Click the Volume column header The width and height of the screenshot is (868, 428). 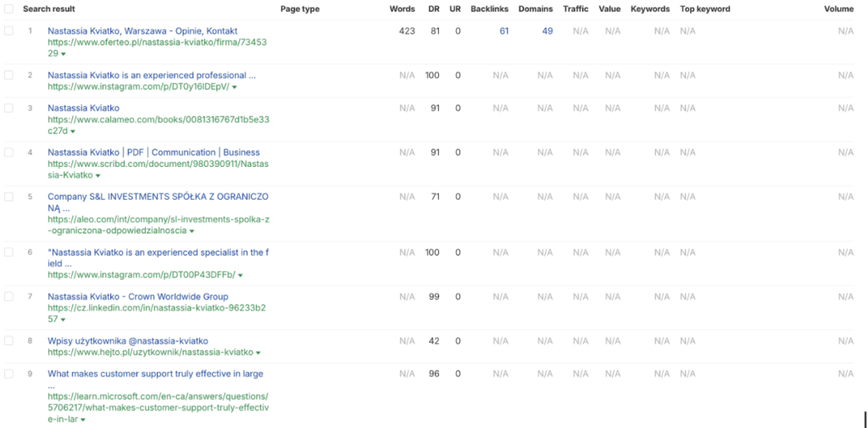[x=838, y=8]
